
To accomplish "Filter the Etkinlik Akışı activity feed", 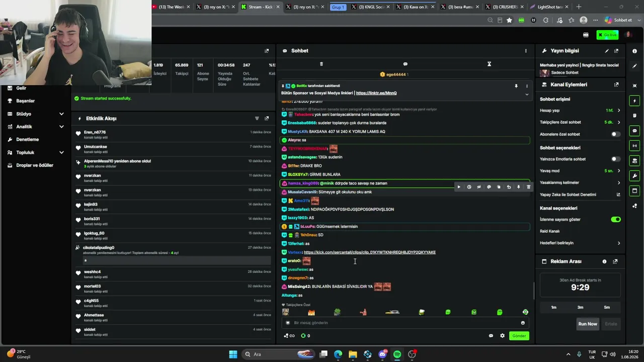I will 257,119.
